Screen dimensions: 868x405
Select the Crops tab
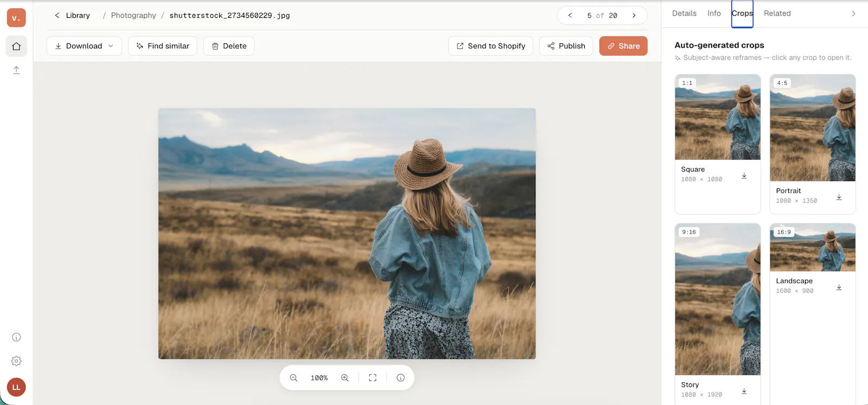(742, 14)
